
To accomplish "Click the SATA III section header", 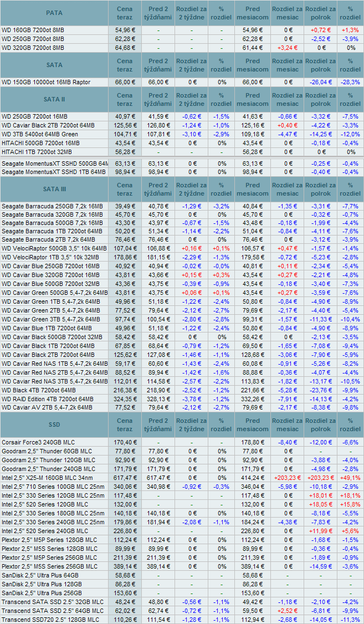I will pyautogui.click(x=54, y=190).
